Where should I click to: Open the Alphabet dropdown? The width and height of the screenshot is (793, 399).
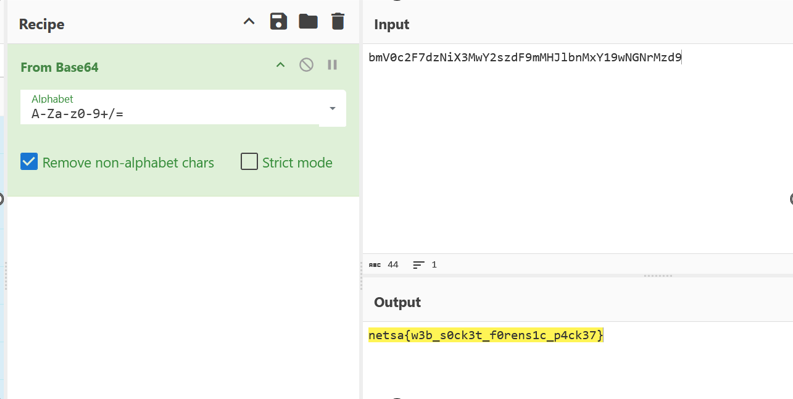[332, 108]
